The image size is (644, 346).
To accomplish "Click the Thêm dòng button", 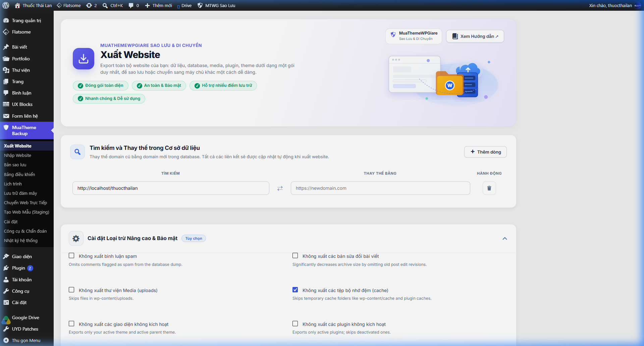I will 485,152.
